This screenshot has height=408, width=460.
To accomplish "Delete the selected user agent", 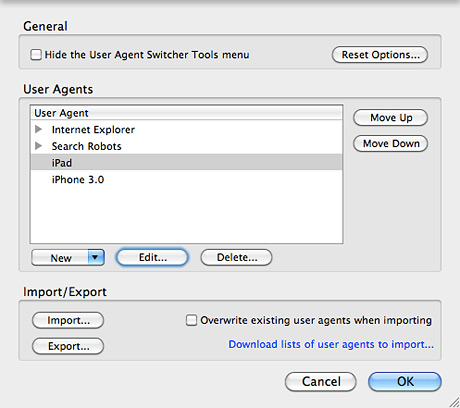I will [x=236, y=257].
